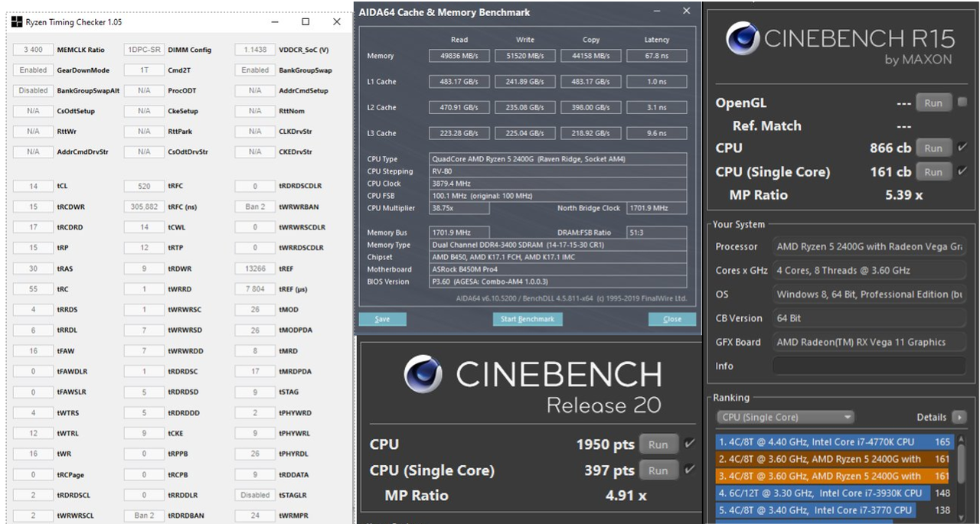
Task: Click the CB Version field showing 64 Bit
Action: (x=869, y=318)
